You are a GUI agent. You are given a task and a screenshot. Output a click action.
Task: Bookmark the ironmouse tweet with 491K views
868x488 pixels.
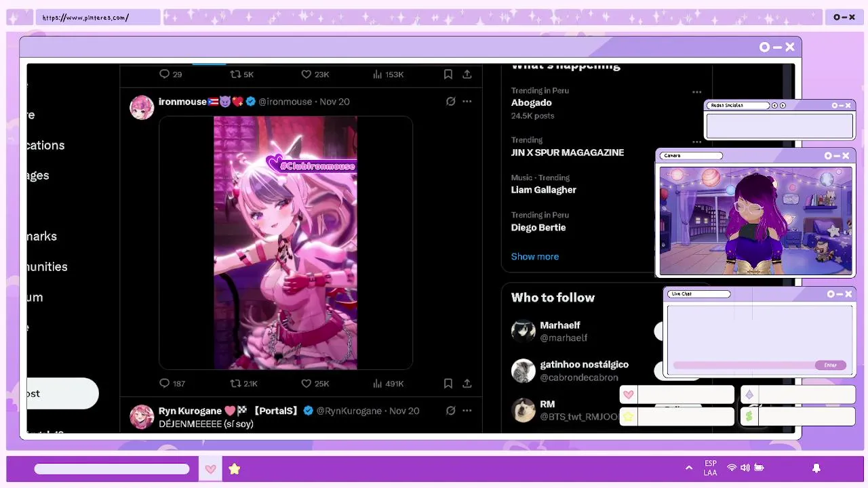448,383
